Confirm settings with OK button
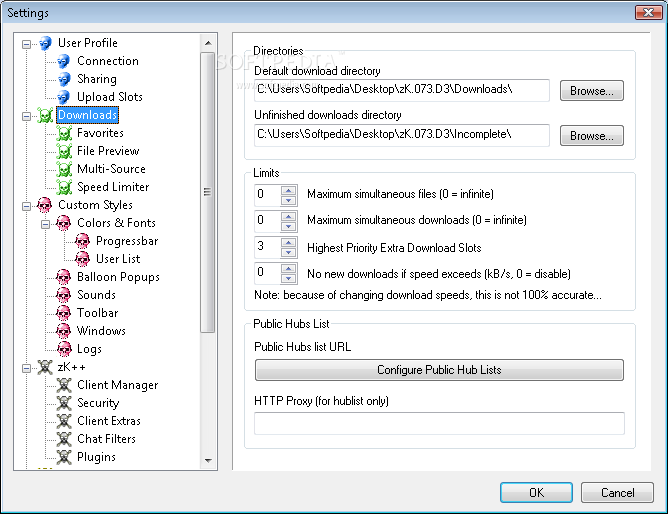 coord(536,493)
